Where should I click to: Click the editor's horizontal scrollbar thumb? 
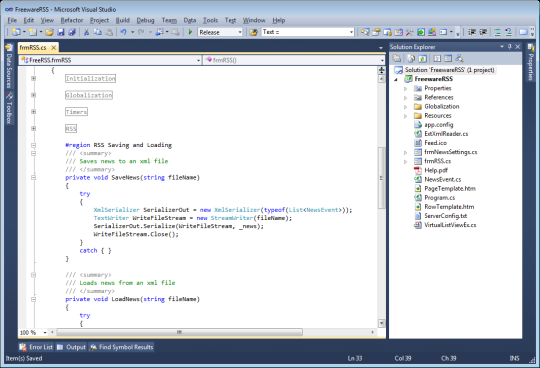coord(179,332)
